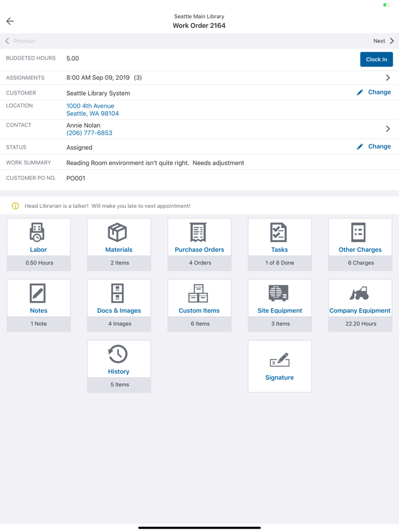Click the '1 Note' count
This screenshot has height=532, width=399.
(x=39, y=324)
